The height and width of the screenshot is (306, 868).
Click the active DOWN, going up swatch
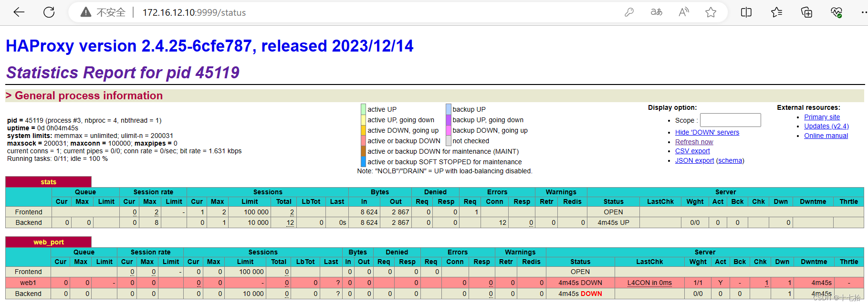(363, 130)
